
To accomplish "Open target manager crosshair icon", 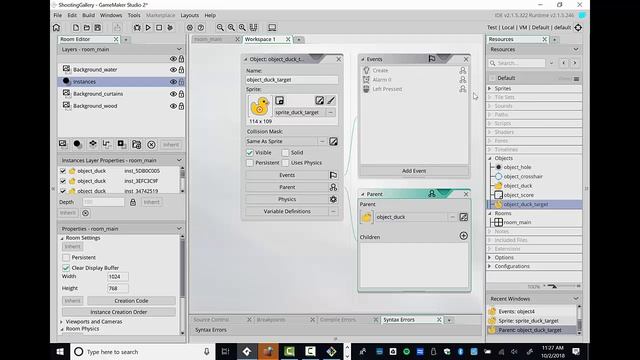I will [x=578, y=28].
